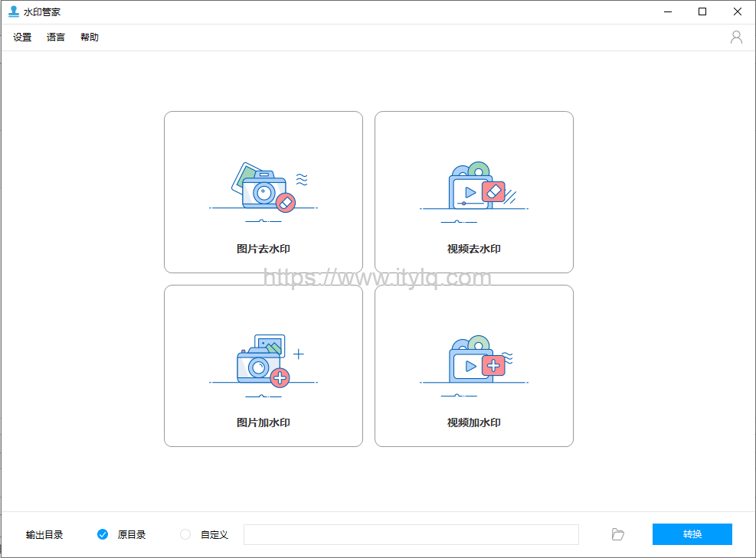756x558 pixels.
Task: Click the custom output path input field
Action: pyautogui.click(x=411, y=534)
